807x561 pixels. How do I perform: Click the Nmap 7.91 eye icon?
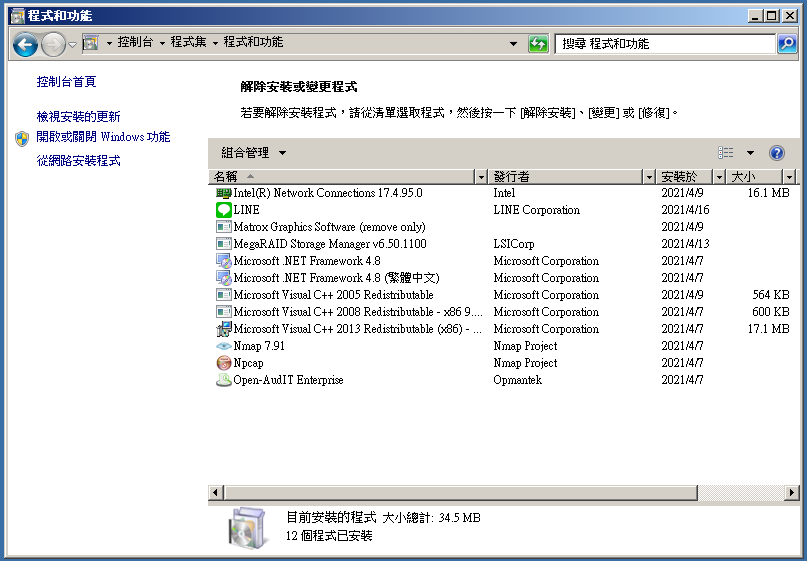tap(223, 346)
